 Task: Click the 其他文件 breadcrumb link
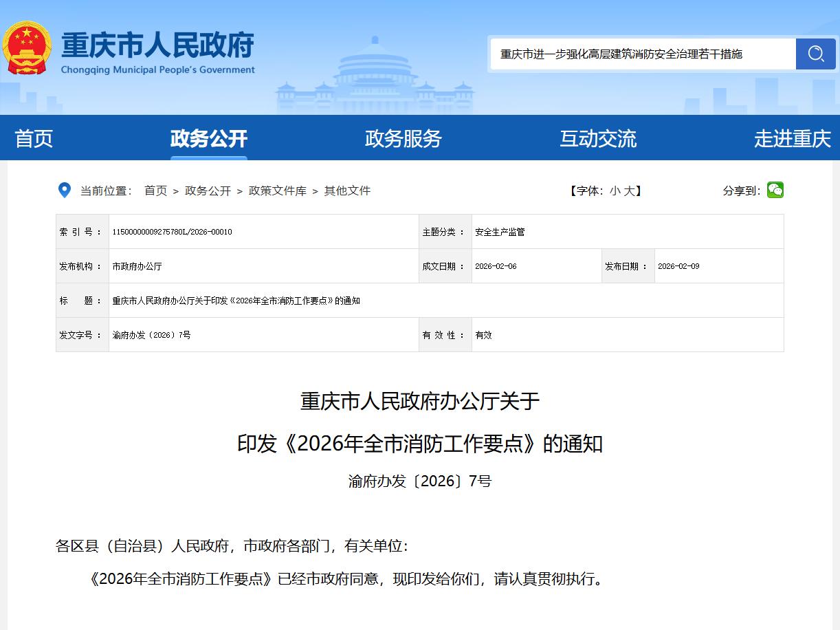point(347,191)
